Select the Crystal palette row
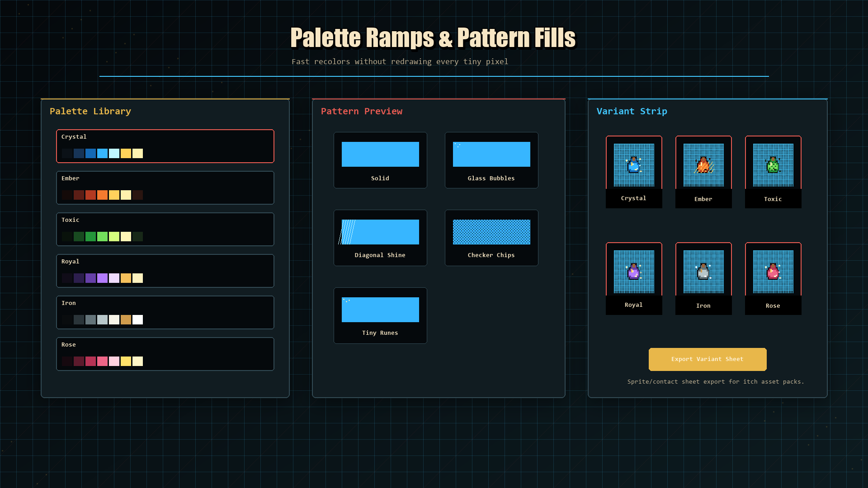Screen dimensions: 868x488 point(165,146)
